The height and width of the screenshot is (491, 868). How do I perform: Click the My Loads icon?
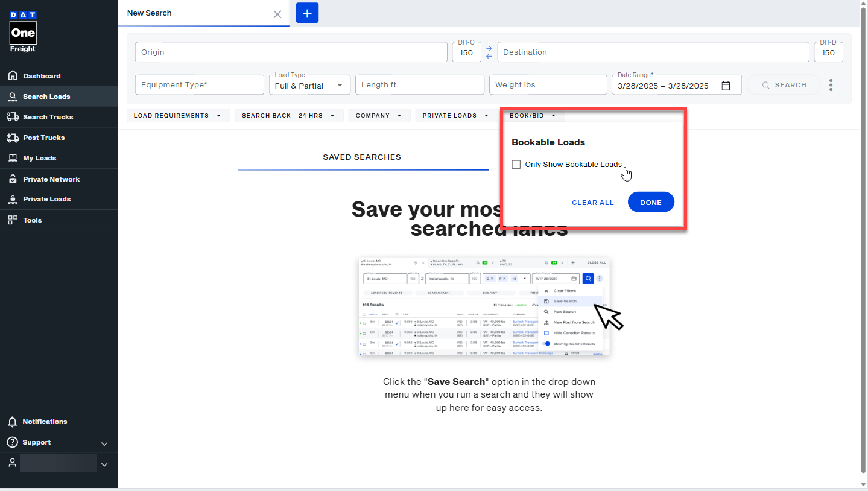coord(12,158)
